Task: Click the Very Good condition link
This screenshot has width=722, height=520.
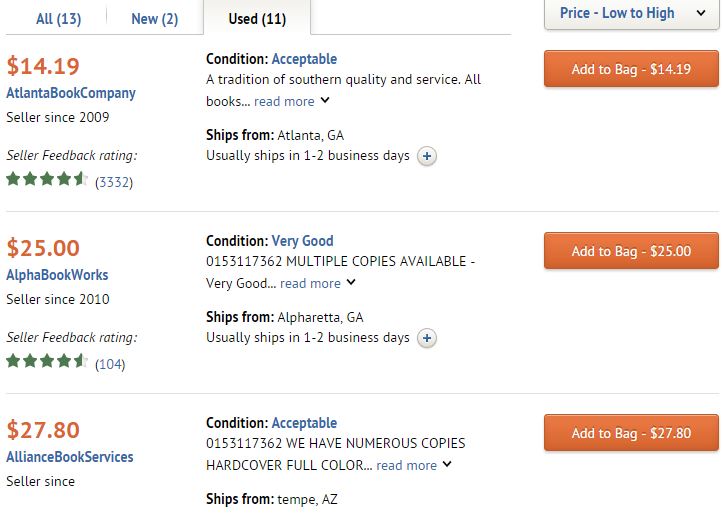Action: click(302, 241)
